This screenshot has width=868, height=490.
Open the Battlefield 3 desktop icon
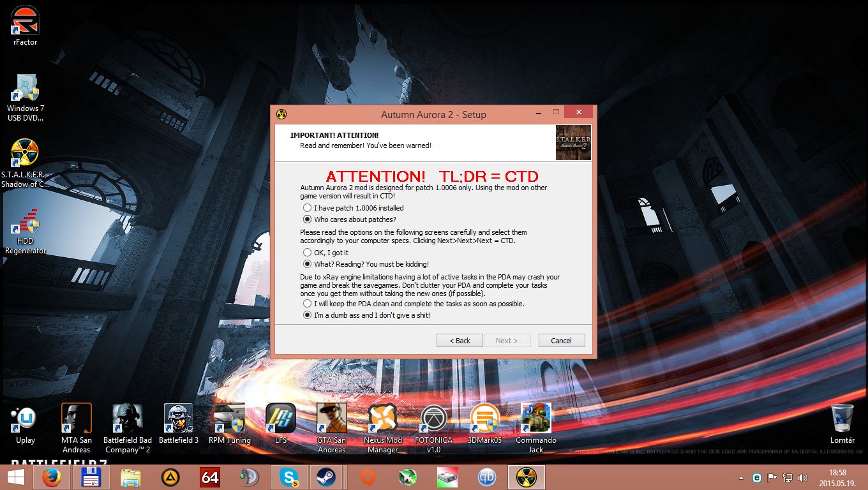179,424
